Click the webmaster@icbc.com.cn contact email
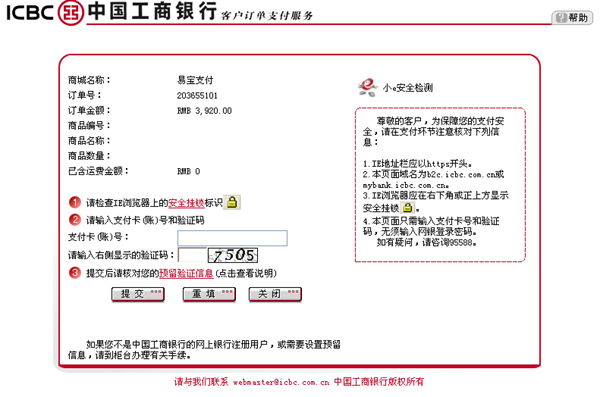This screenshot has width=600, height=397. (x=281, y=382)
